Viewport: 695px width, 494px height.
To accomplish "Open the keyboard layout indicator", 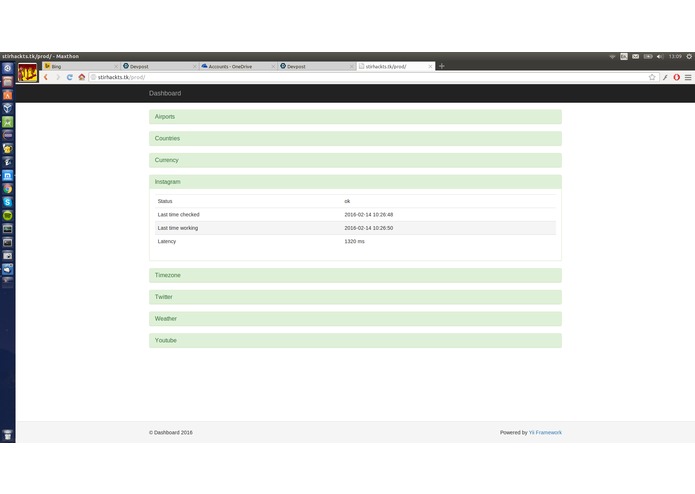I will click(624, 56).
